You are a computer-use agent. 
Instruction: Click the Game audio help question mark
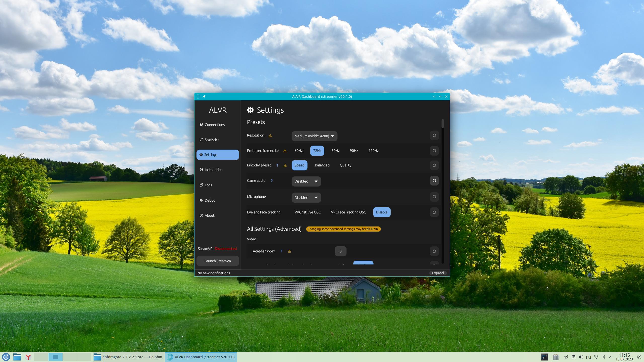tap(272, 181)
